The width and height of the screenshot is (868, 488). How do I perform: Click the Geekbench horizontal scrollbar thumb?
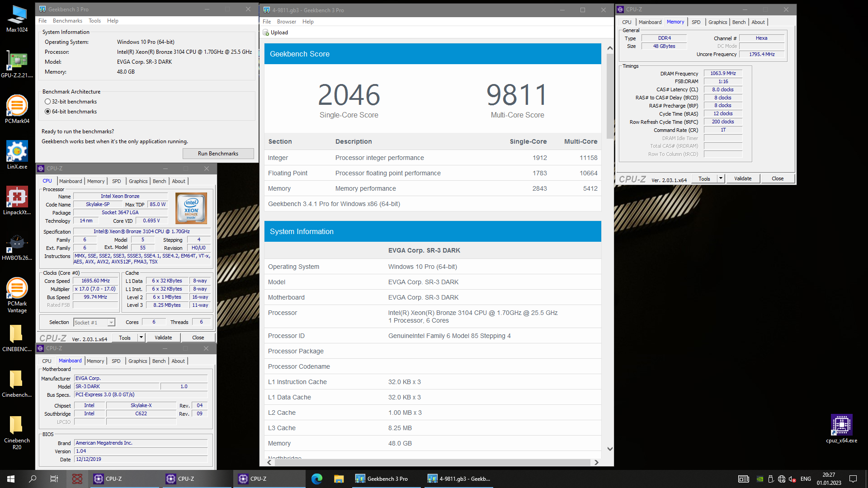(x=432, y=462)
